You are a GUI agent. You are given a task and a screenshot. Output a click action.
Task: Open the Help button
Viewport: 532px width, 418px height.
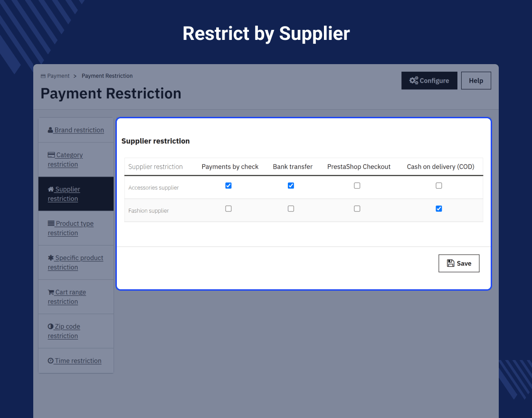pyautogui.click(x=476, y=80)
